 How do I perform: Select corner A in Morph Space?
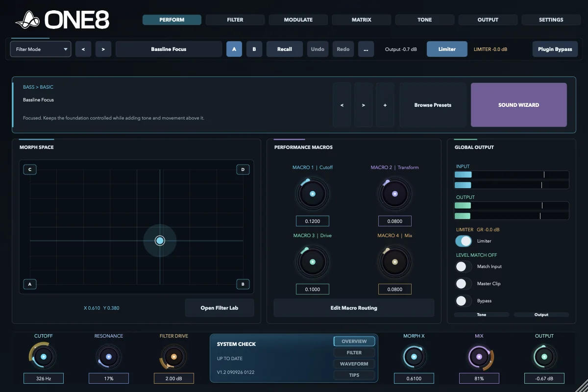pos(30,284)
